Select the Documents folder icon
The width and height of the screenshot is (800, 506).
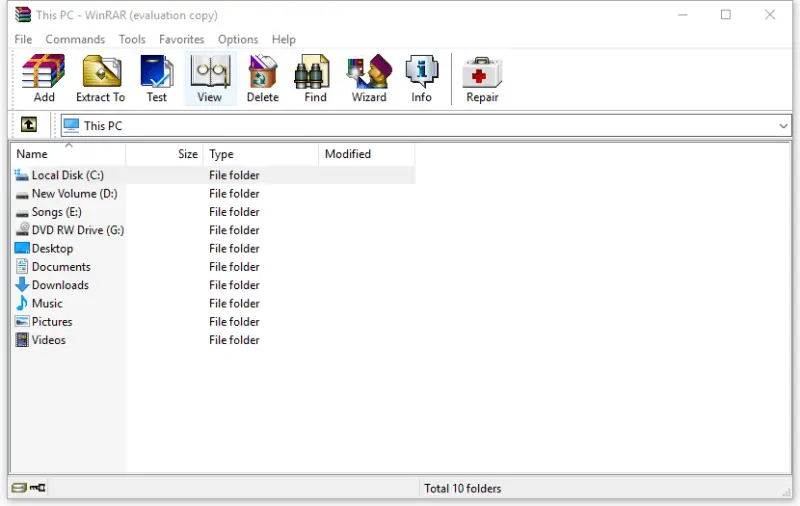(x=22, y=266)
